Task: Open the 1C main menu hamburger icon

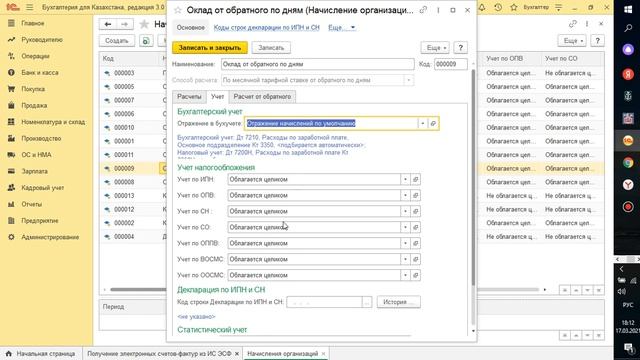Action: 30,7
